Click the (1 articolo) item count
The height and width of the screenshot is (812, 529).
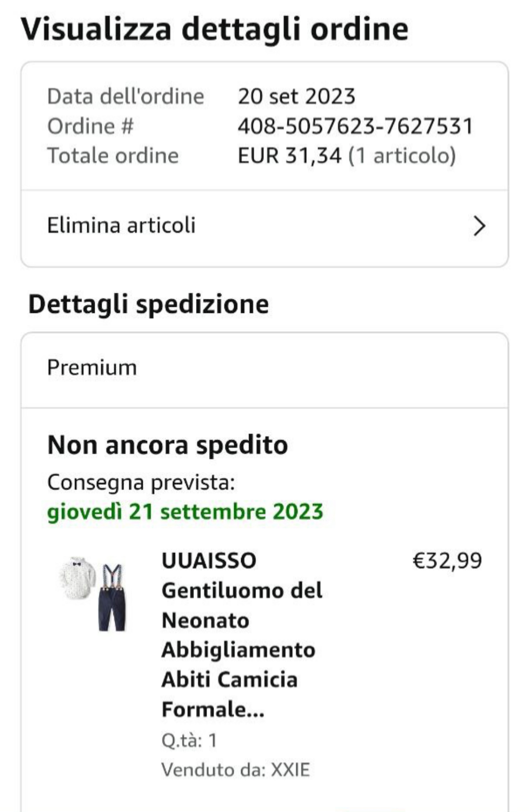point(402,156)
